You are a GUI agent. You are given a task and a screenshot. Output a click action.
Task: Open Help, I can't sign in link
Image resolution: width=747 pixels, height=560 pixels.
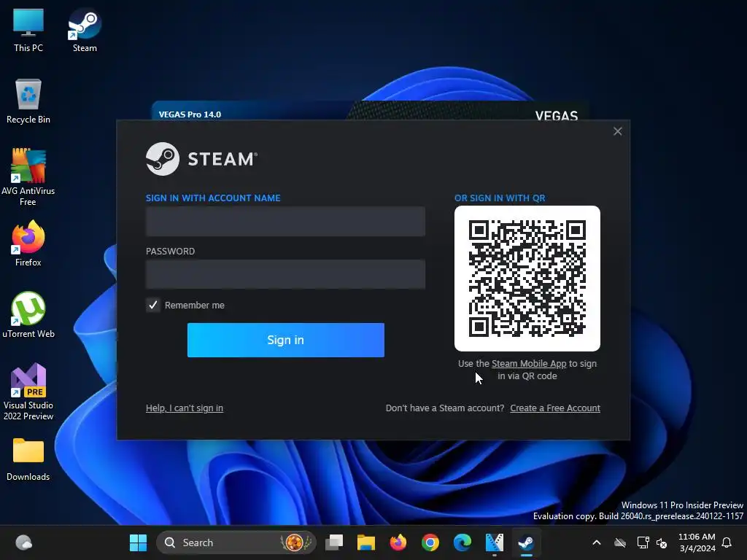pos(185,408)
